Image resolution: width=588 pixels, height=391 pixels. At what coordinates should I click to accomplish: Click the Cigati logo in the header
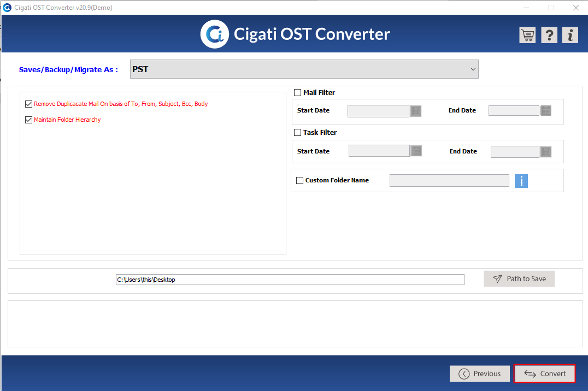tap(215, 34)
